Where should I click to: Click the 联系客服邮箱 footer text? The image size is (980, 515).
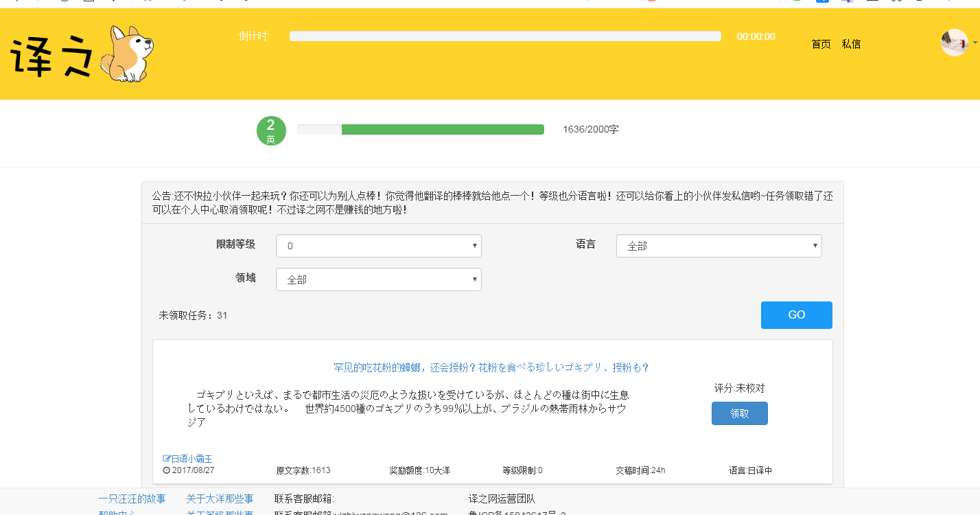point(305,499)
